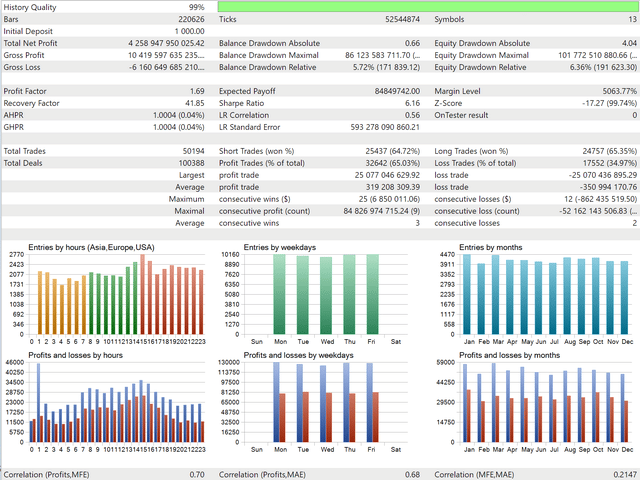This screenshot has height=480, width=640.
Task: Click the Z-Score value -17.27 (99.74%)
Action: pyautogui.click(x=599, y=103)
